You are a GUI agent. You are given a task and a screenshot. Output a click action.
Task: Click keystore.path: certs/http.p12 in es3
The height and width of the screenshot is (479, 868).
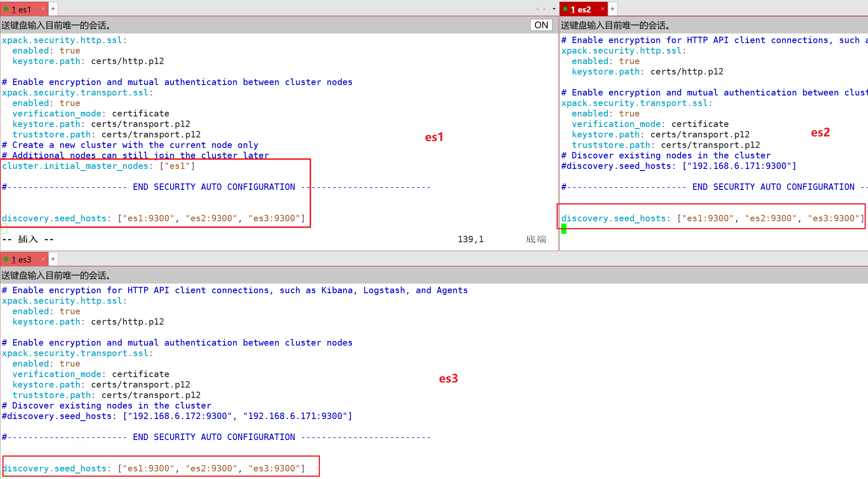88,321
